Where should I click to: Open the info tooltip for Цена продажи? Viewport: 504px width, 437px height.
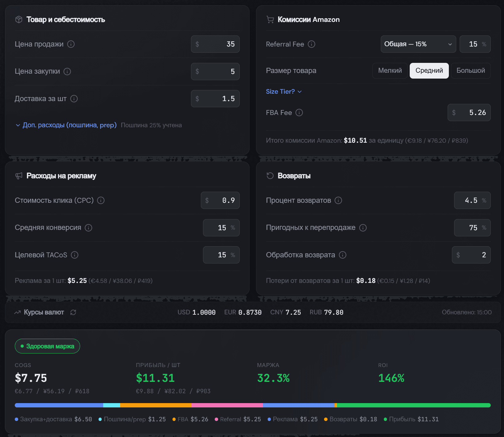tap(71, 44)
